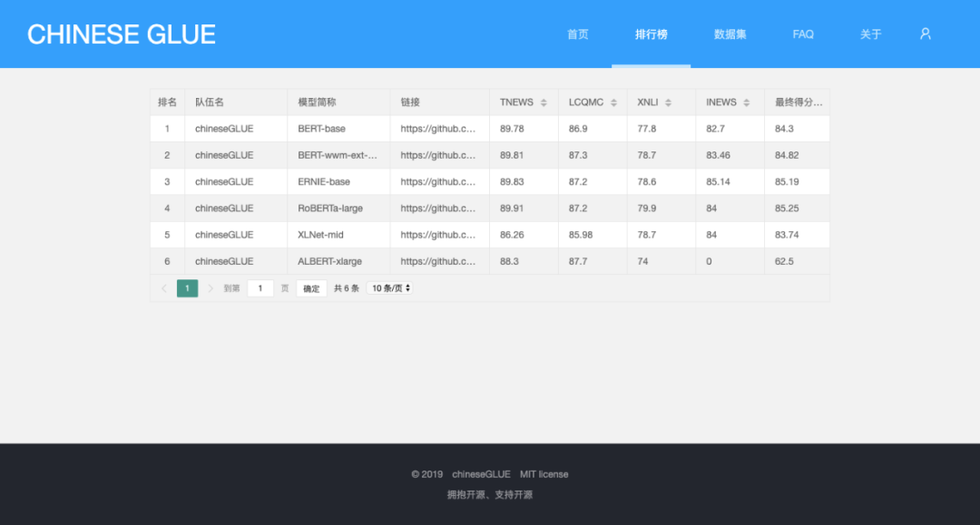Viewport: 980px width, 525px height.
Task: Click final score 62.5
Action: pyautogui.click(x=784, y=261)
